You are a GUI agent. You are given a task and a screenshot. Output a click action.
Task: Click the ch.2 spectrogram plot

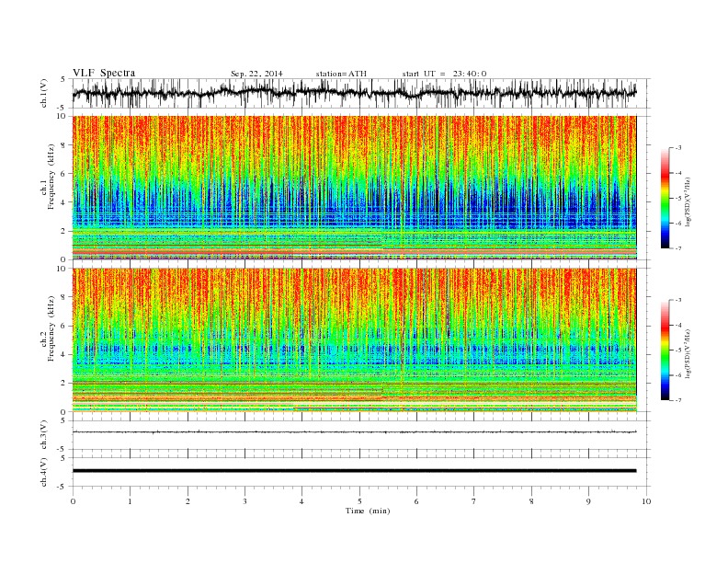click(354, 340)
